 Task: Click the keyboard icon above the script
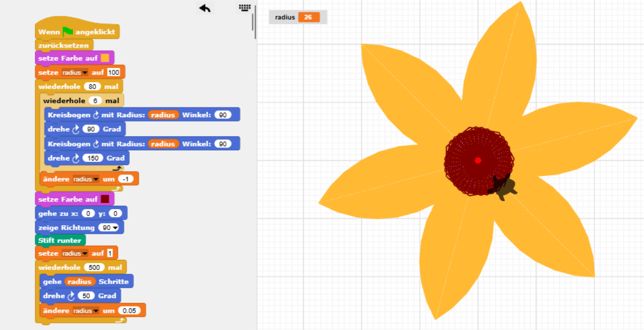coord(245,8)
